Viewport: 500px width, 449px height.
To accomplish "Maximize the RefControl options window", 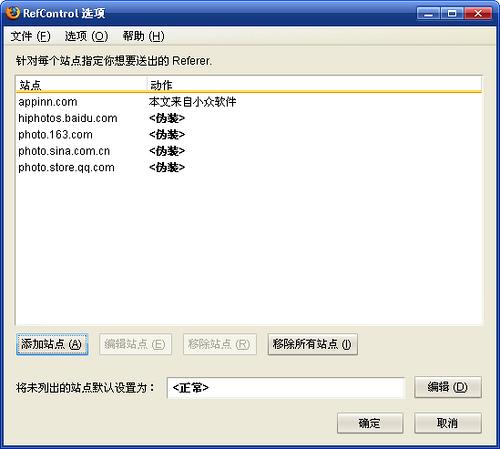I will tap(452, 13).
